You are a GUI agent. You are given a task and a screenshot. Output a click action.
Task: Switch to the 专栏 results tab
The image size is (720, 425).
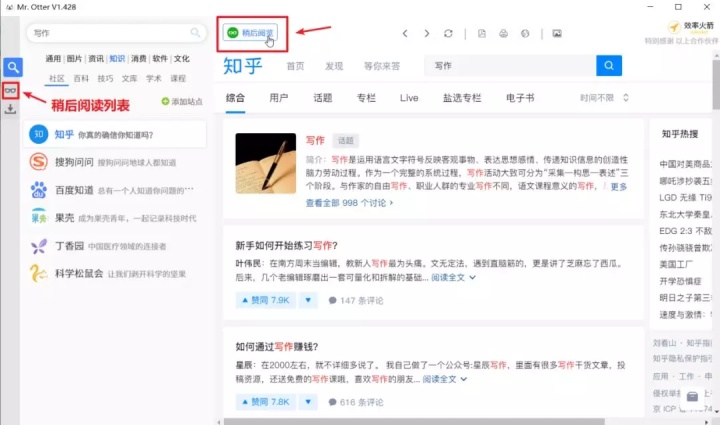coord(366,98)
